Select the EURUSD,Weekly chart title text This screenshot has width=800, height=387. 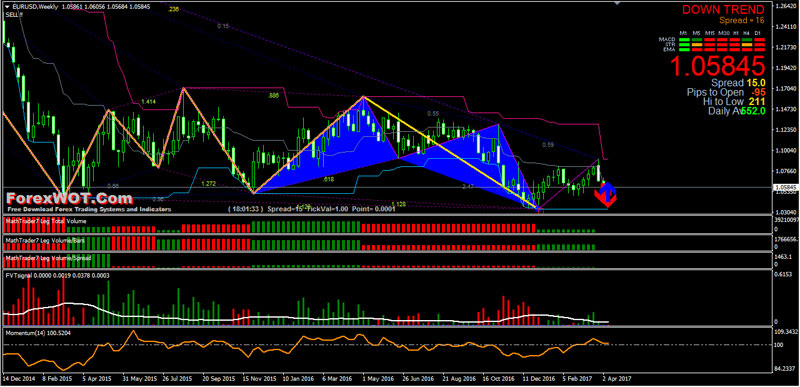tap(34, 7)
